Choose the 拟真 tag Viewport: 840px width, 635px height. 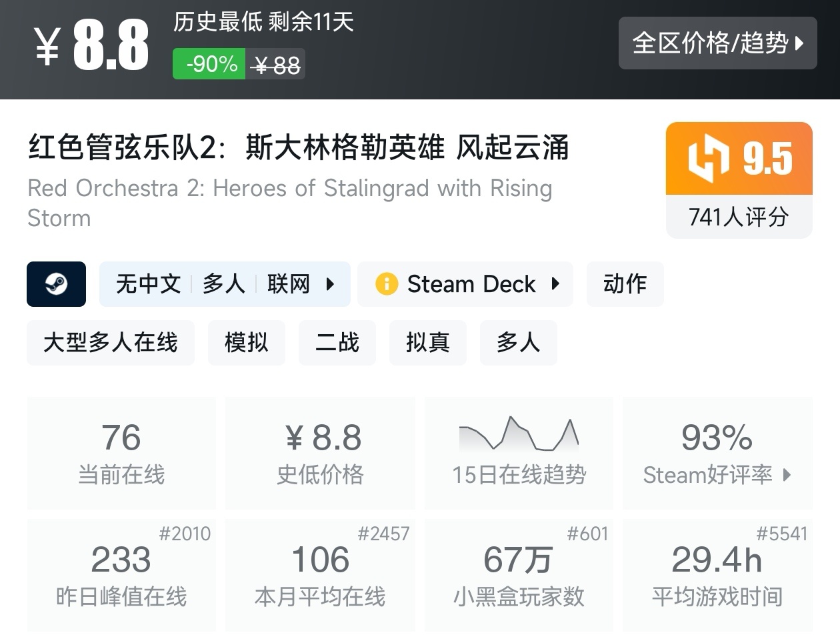[428, 343]
